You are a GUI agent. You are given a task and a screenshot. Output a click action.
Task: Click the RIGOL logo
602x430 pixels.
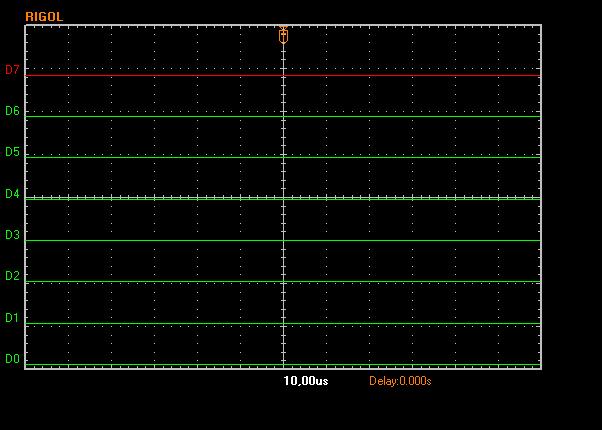(44, 17)
